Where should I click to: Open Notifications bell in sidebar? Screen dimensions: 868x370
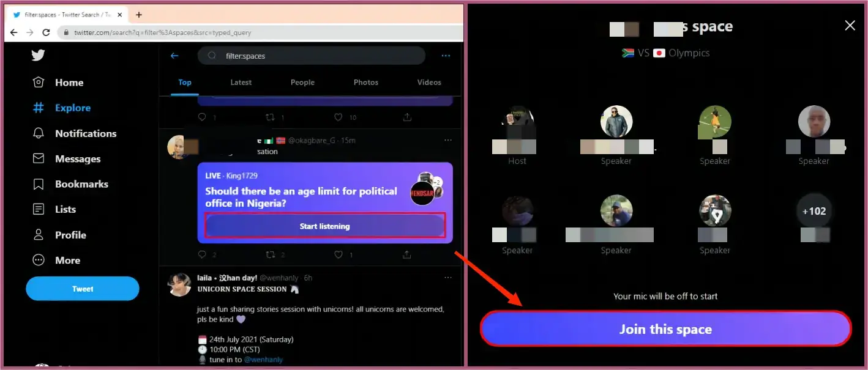tap(85, 133)
